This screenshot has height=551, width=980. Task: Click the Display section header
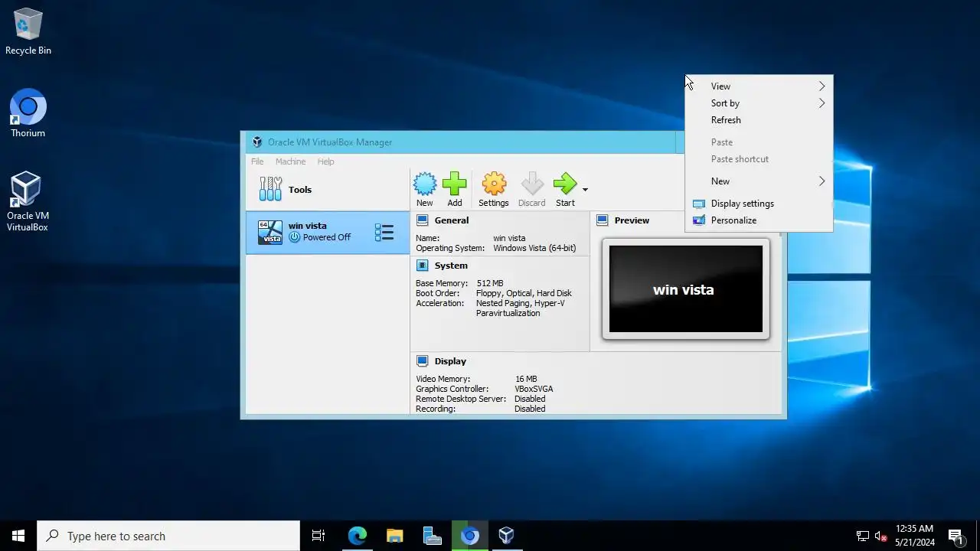click(x=450, y=361)
